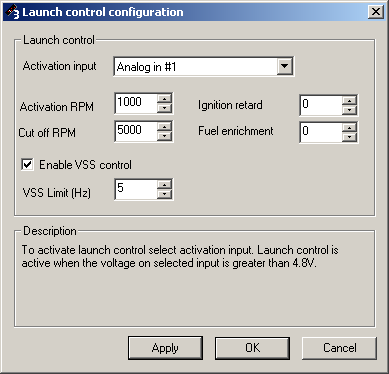Screen dimensions: 389x374
Task: Decrease VSS Limit with down arrow
Action: click(x=164, y=194)
